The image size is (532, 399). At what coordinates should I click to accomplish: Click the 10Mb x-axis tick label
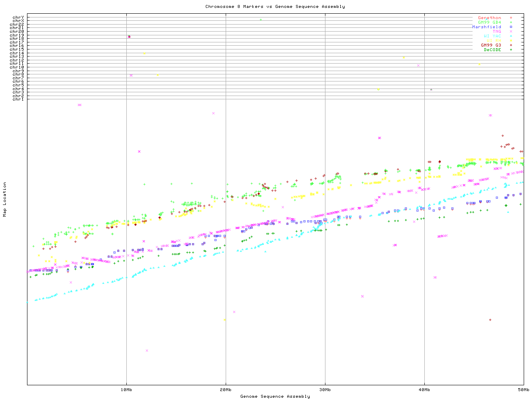click(x=126, y=390)
